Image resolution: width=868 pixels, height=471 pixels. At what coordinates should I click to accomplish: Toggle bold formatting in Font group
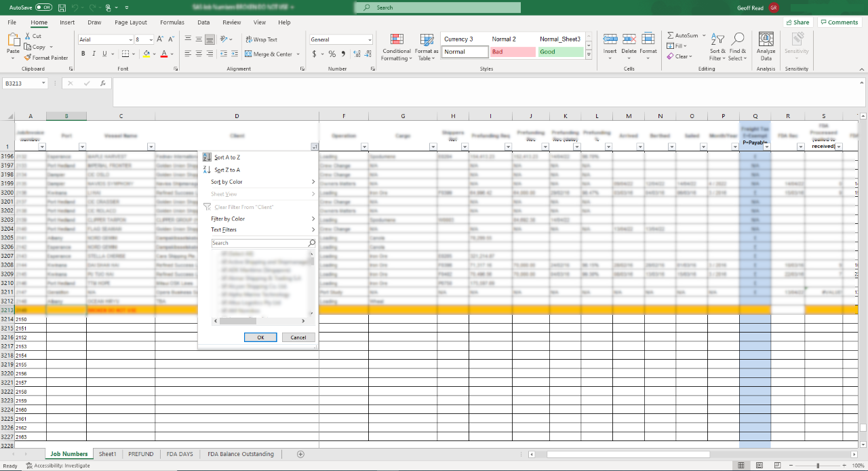click(x=83, y=54)
